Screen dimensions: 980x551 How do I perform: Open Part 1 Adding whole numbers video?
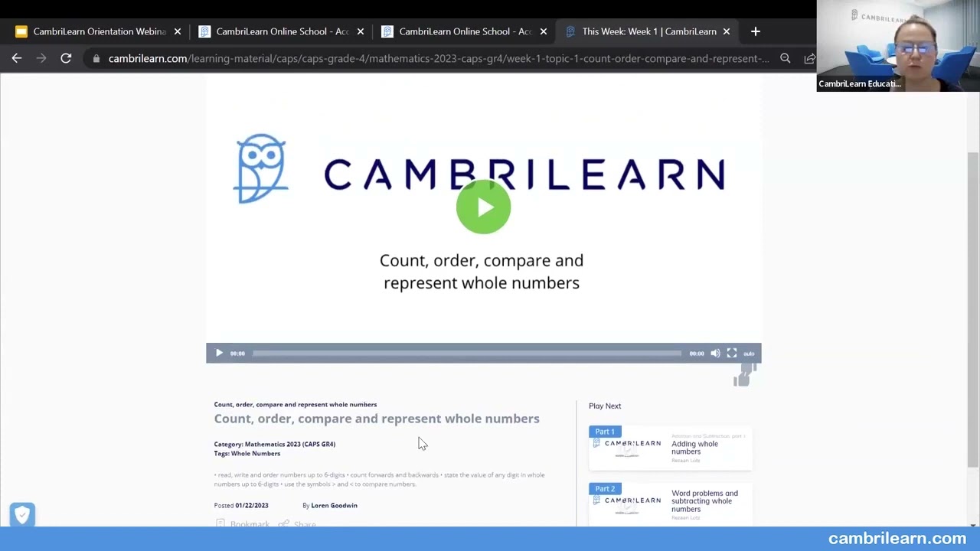[x=670, y=448]
